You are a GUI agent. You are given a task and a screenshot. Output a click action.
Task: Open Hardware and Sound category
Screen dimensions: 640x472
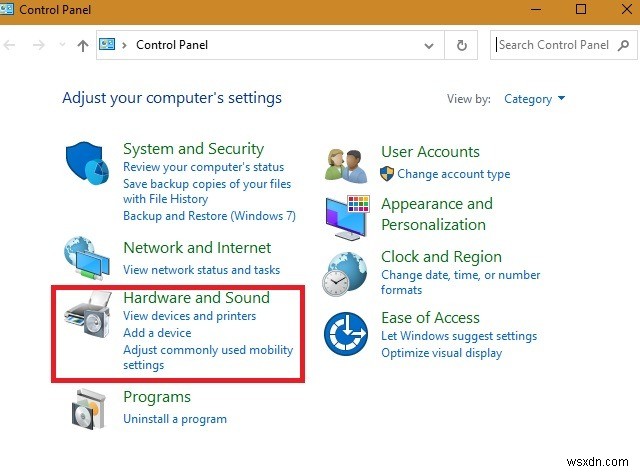click(x=196, y=298)
